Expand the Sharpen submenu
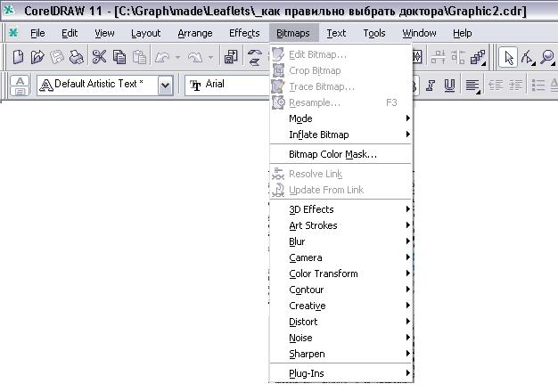 tap(341, 354)
